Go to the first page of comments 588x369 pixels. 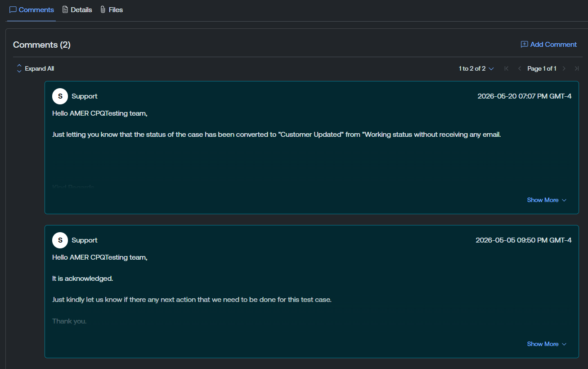click(x=506, y=68)
